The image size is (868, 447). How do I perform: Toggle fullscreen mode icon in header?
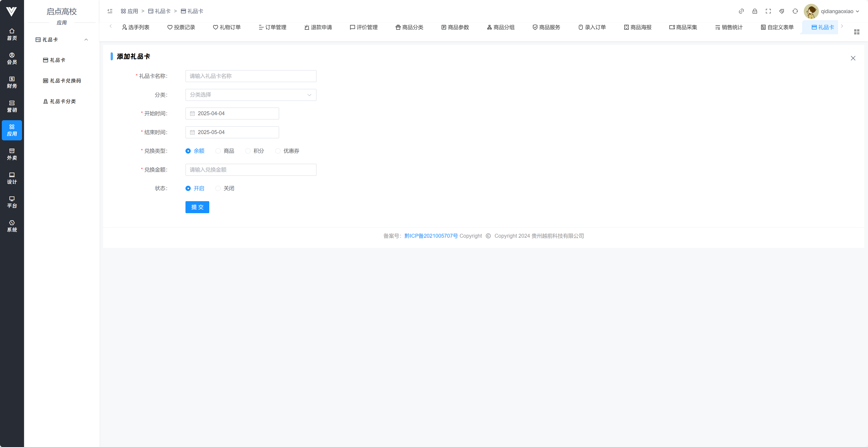click(768, 11)
